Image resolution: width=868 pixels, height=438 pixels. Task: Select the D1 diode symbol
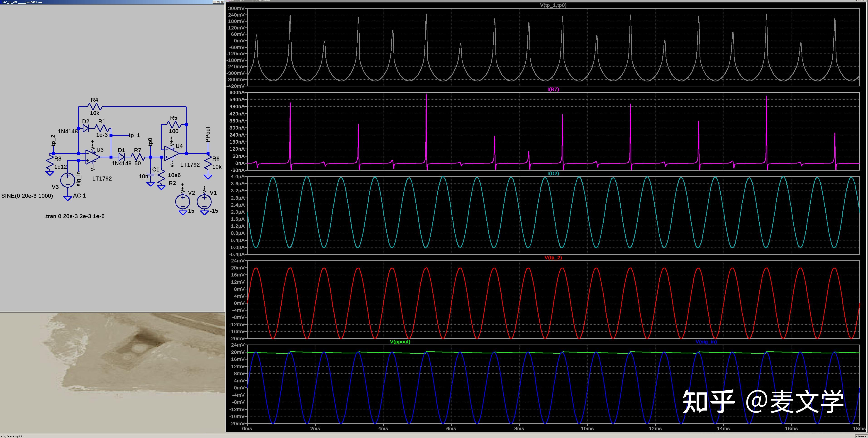pos(122,157)
